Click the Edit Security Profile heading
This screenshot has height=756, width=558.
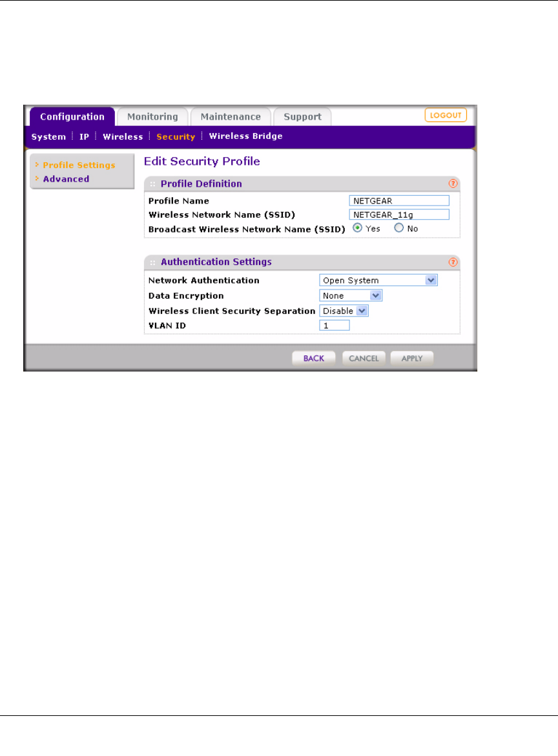tap(202, 162)
